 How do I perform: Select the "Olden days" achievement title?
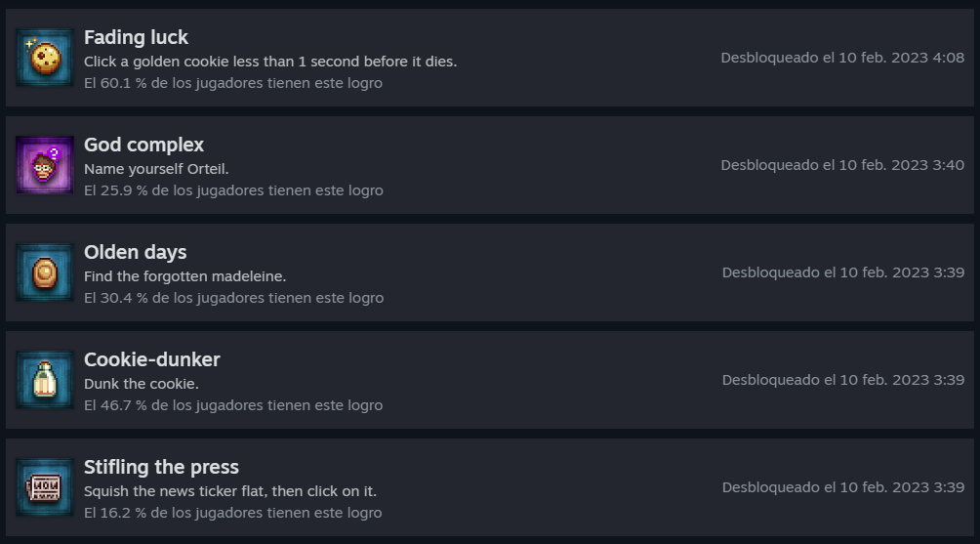coord(135,252)
